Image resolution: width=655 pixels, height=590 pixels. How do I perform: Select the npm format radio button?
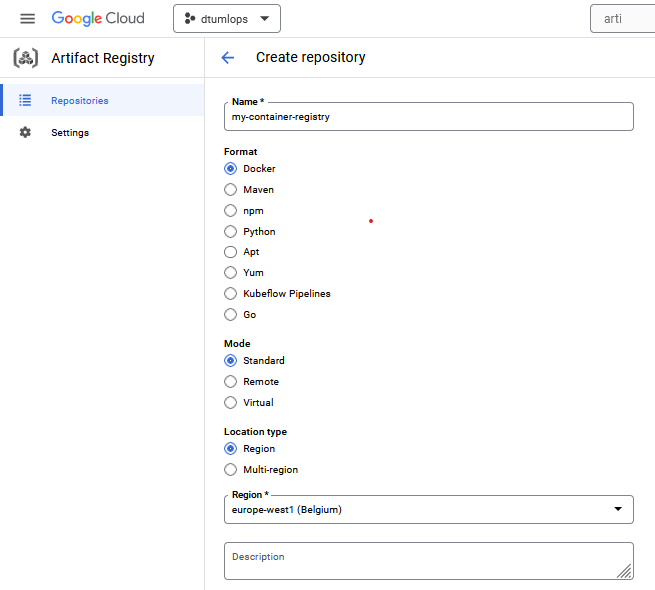(231, 211)
